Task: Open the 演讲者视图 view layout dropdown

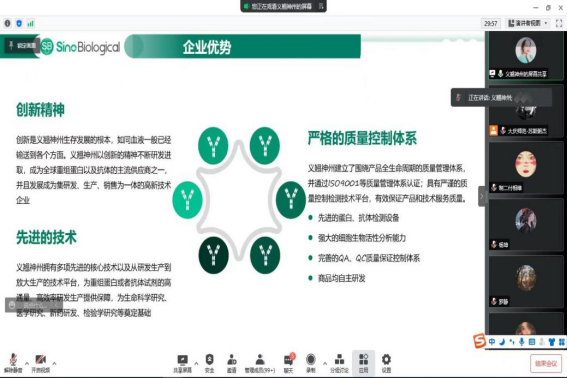Action: (528, 24)
